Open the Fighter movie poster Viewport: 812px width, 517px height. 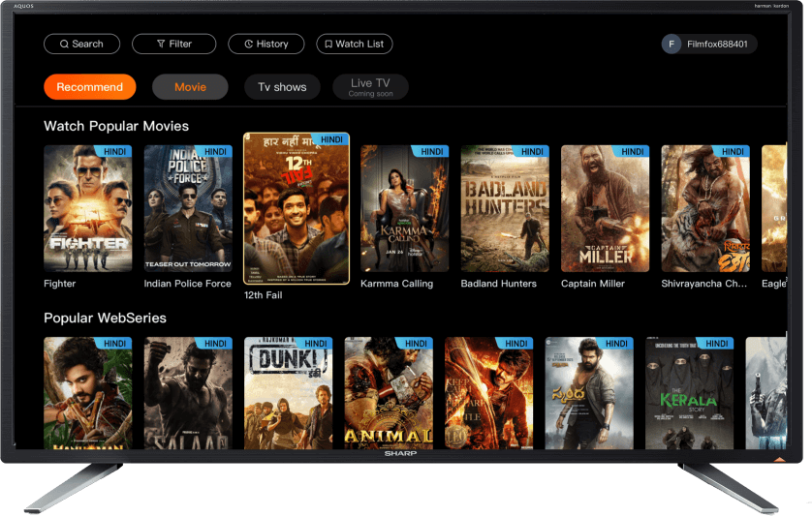coord(88,208)
